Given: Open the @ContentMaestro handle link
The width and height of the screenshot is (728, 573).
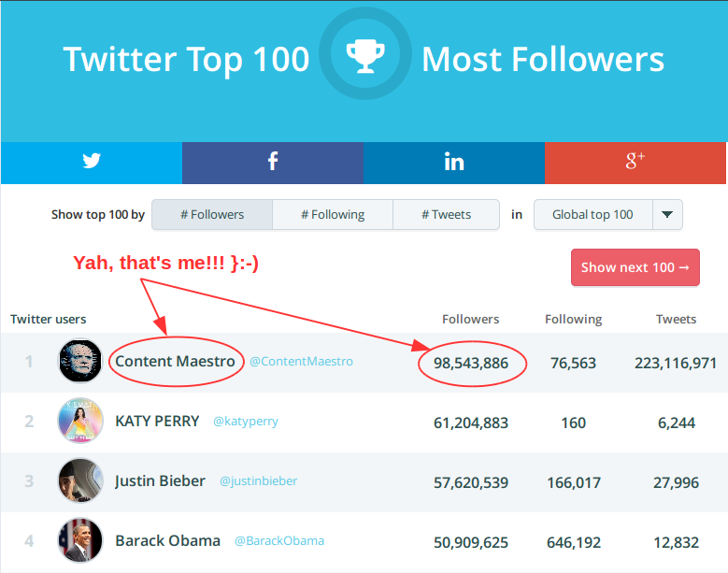Looking at the screenshot, I should coord(301,362).
